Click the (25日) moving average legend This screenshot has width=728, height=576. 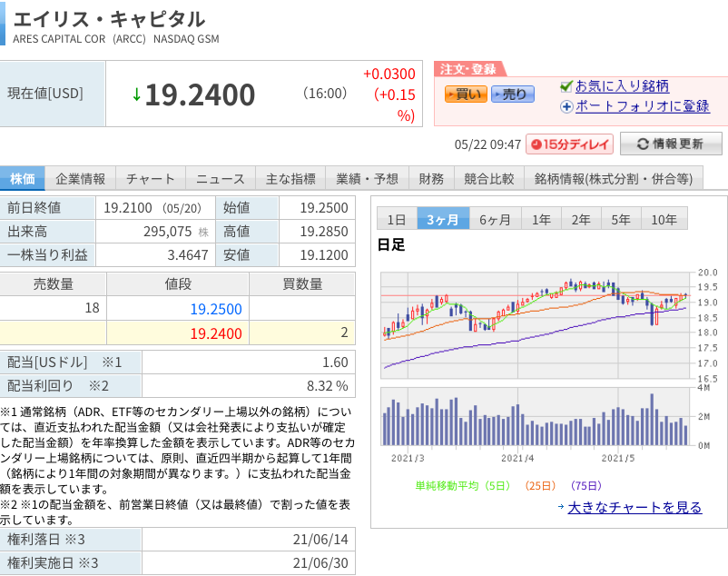(540, 486)
